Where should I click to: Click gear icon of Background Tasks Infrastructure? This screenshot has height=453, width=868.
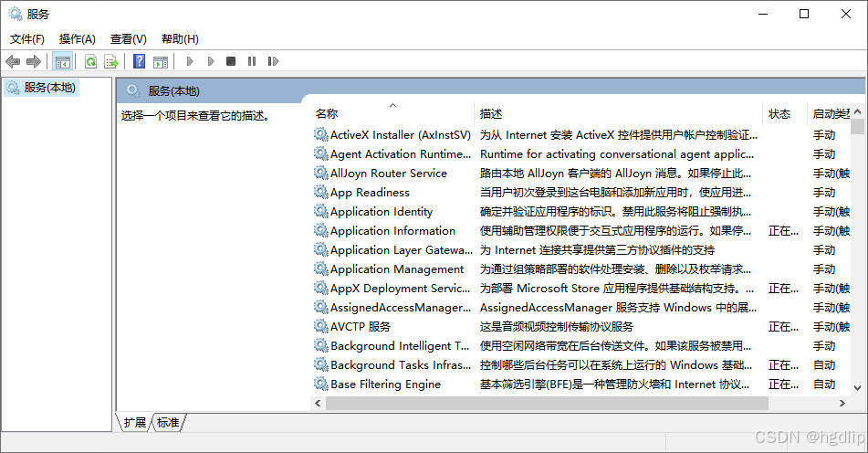pos(321,364)
